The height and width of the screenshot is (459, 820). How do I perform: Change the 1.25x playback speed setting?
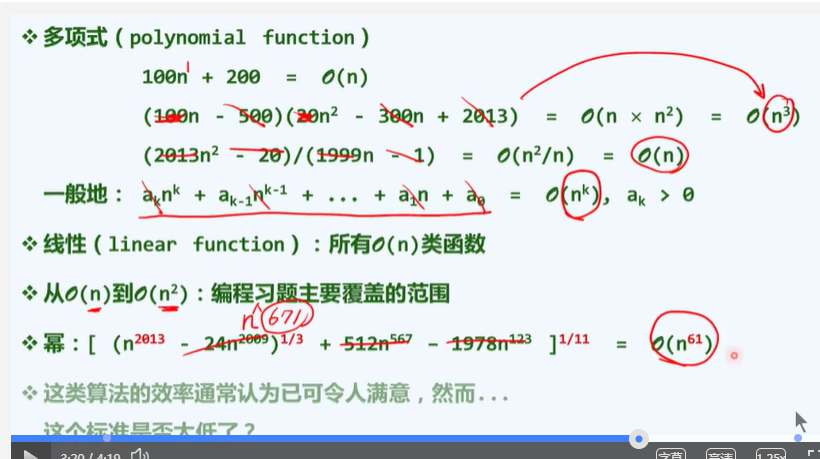click(771, 454)
